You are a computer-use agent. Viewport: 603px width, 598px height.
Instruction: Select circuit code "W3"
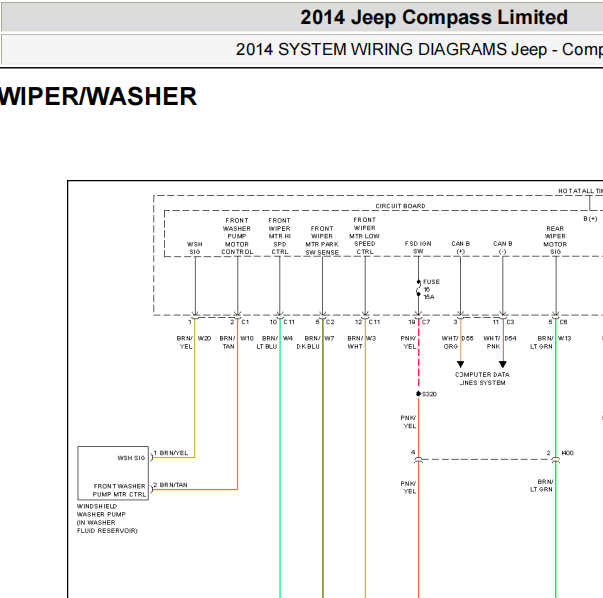pyautogui.click(x=371, y=338)
